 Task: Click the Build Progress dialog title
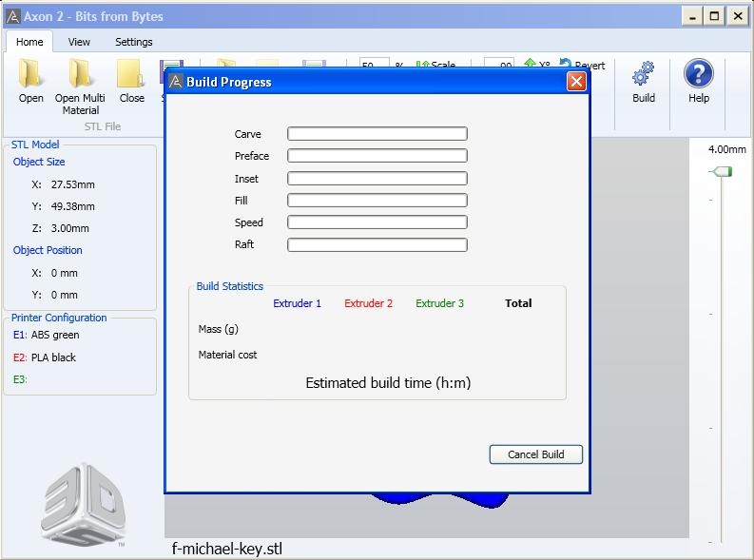click(229, 82)
